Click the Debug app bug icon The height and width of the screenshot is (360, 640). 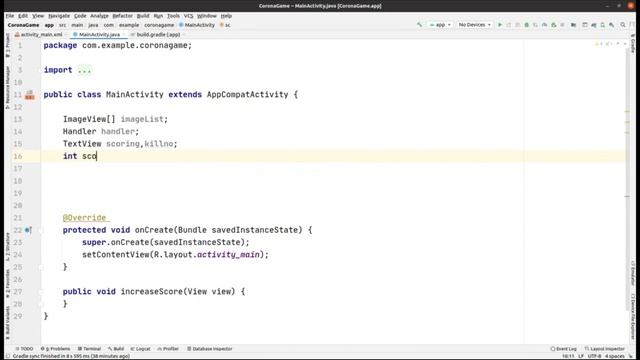(x=527, y=25)
